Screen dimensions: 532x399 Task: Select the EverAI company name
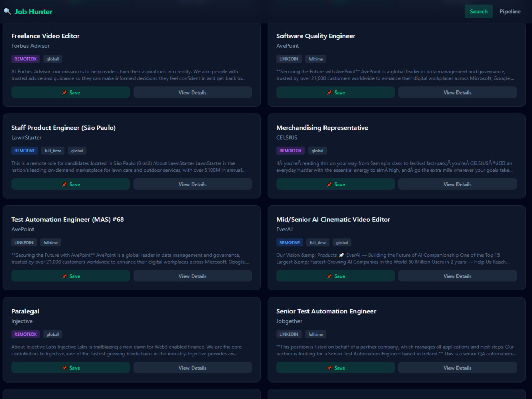284,229
